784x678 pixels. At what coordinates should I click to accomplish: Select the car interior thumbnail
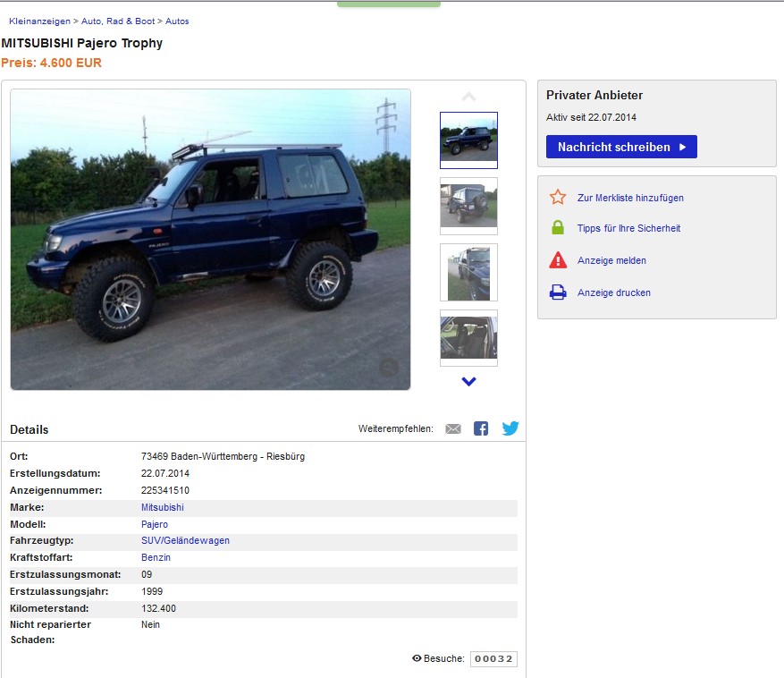click(x=468, y=338)
